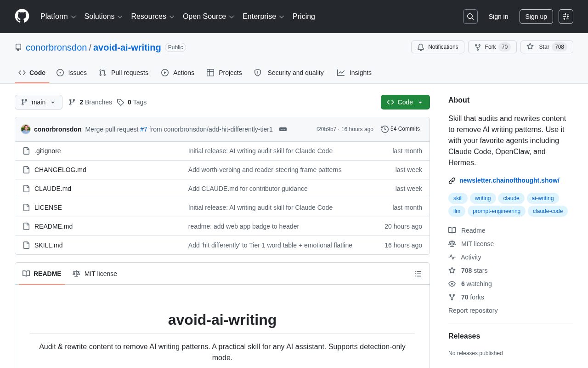Click the scales icon beside MIT license

(x=76, y=274)
